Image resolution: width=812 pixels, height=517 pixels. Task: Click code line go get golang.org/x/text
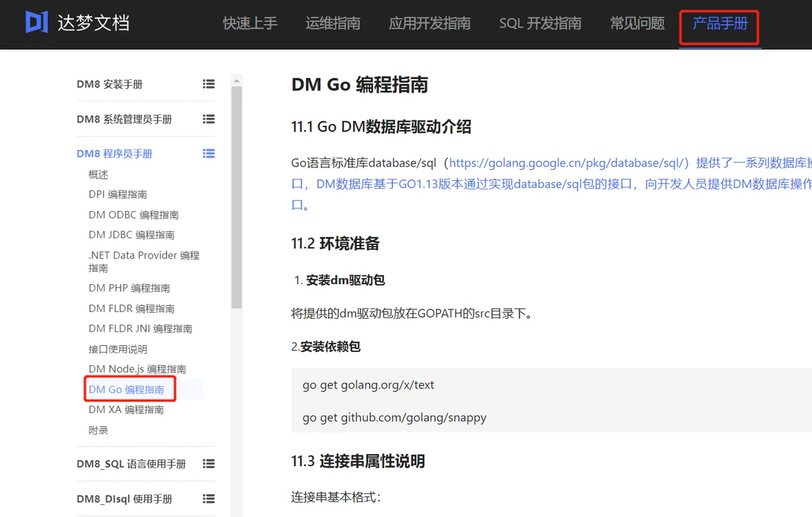tap(368, 385)
